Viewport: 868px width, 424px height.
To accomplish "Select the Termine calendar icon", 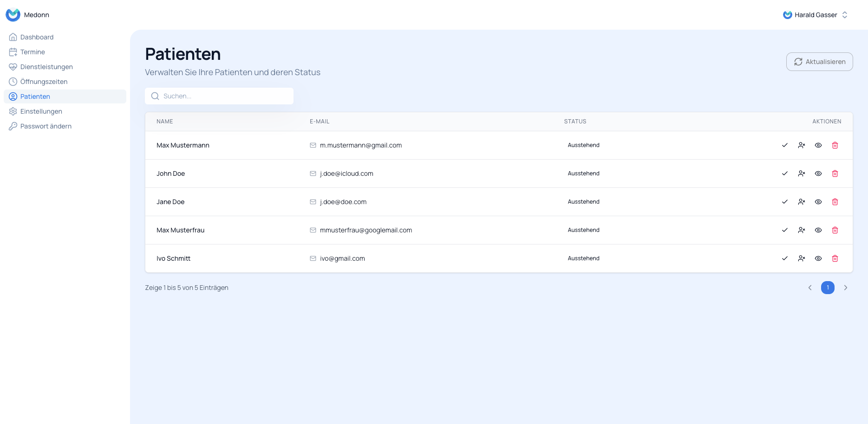I will (x=13, y=51).
